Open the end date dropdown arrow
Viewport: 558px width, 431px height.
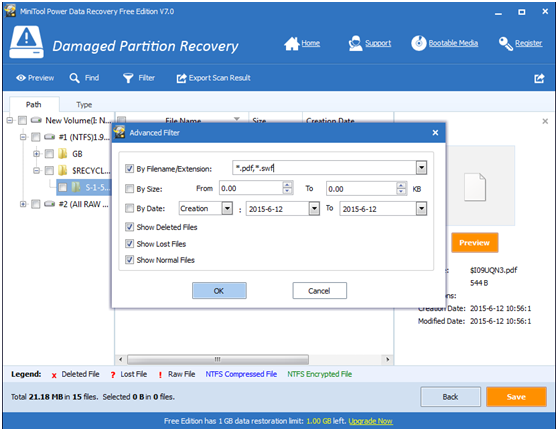coord(421,209)
